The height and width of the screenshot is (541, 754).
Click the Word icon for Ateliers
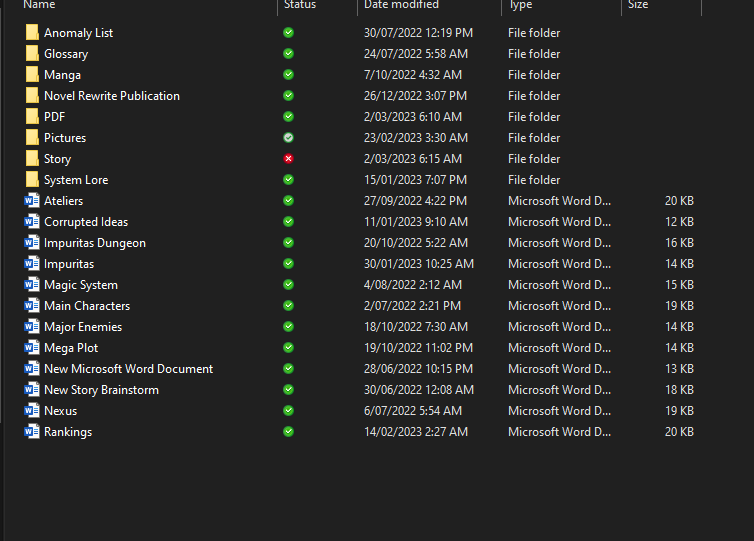pos(32,201)
